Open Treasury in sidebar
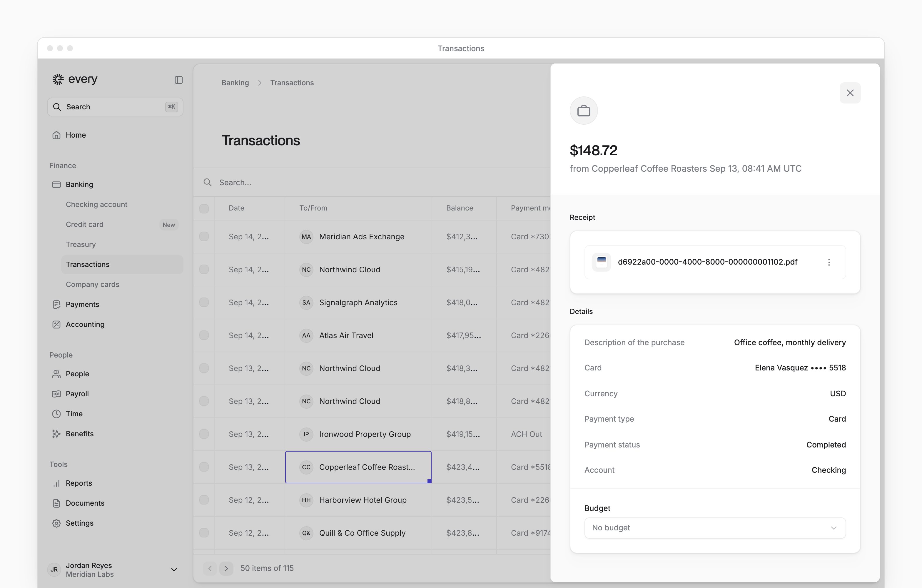Screen dimensions: 922x588 coord(81,244)
